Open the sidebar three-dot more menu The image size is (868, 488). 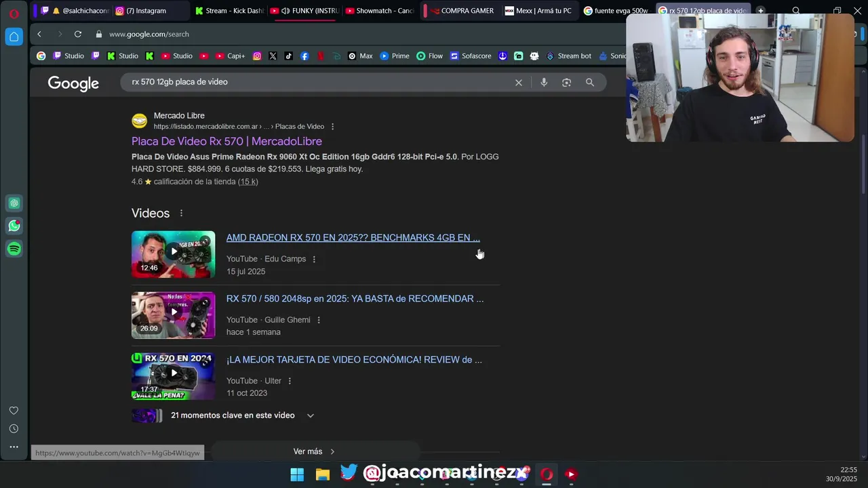14,447
